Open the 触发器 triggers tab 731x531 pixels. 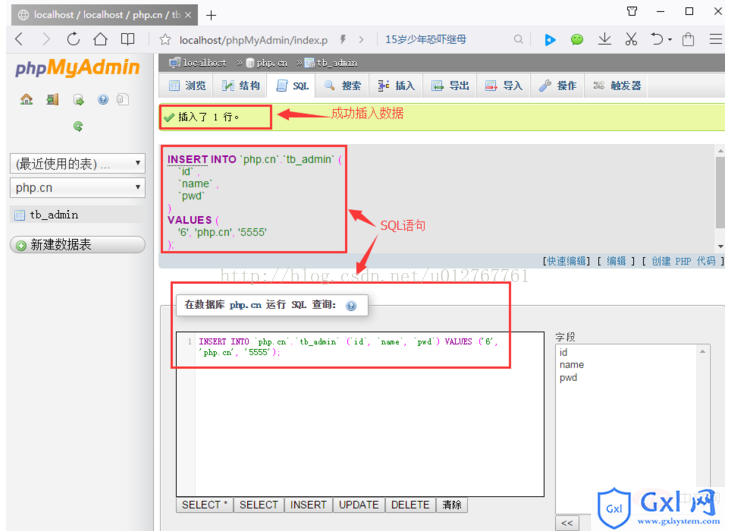tap(617, 85)
